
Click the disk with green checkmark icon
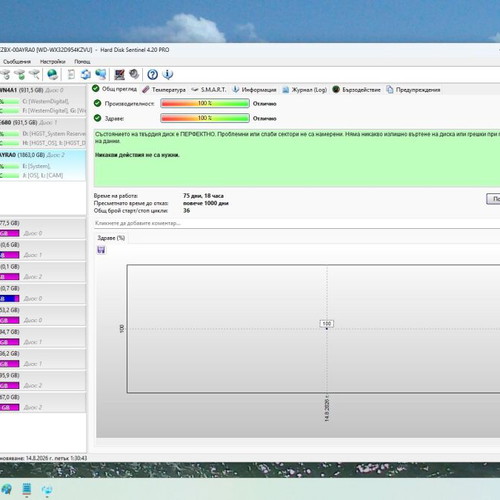pos(20,74)
